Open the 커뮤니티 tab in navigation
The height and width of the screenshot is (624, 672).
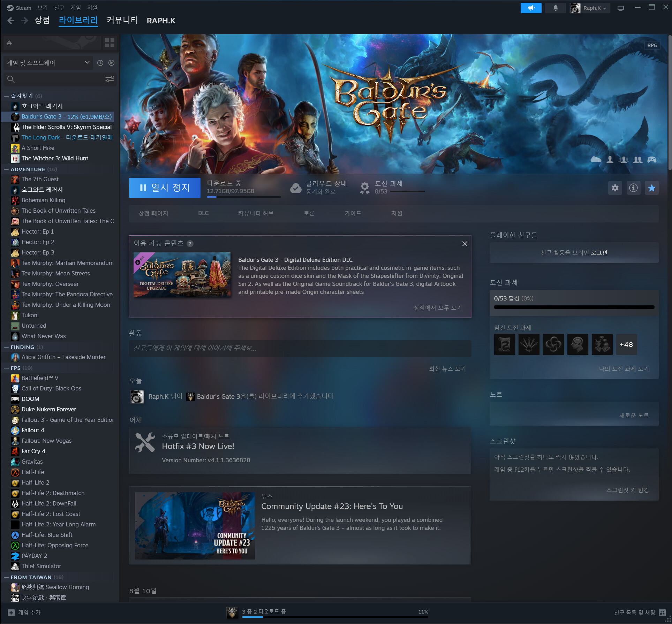pos(122,21)
